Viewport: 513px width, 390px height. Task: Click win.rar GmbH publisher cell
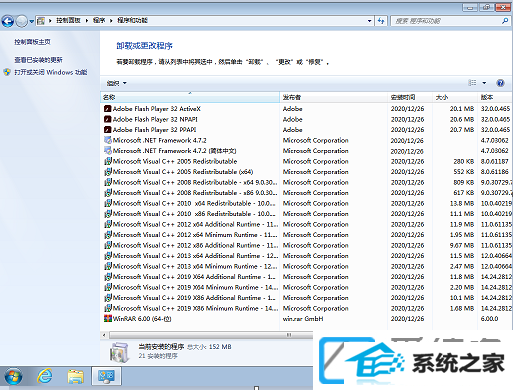[303, 319]
